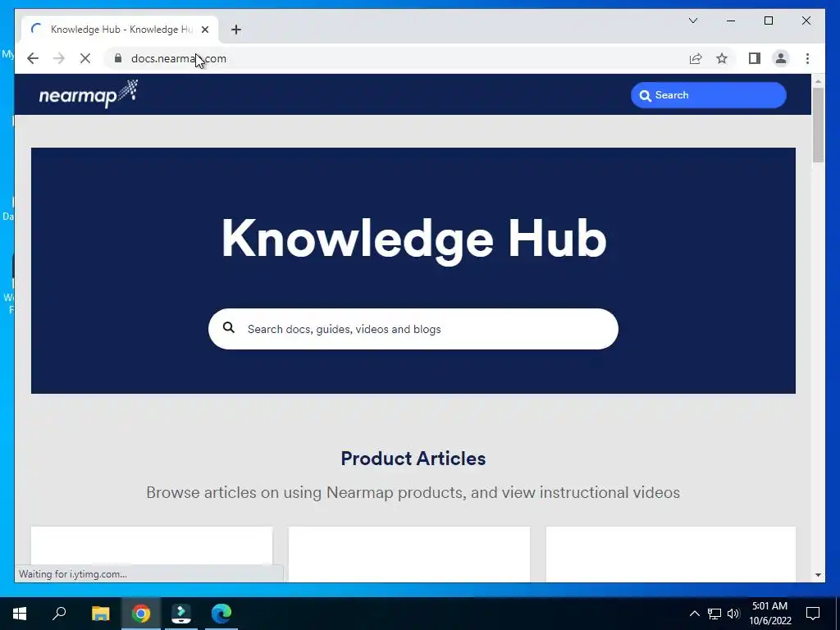Go back with the browser back arrow
The width and height of the screenshot is (840, 630).
33,58
